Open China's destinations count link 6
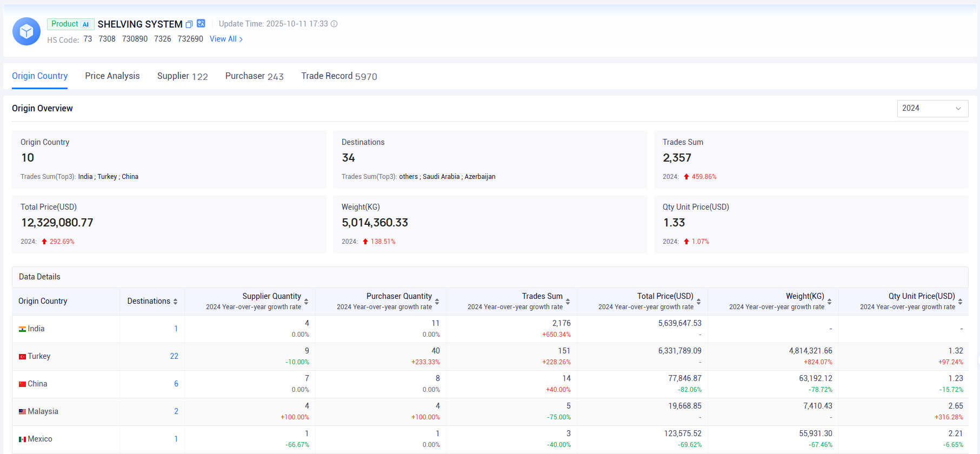The height and width of the screenshot is (454, 980). [176, 384]
